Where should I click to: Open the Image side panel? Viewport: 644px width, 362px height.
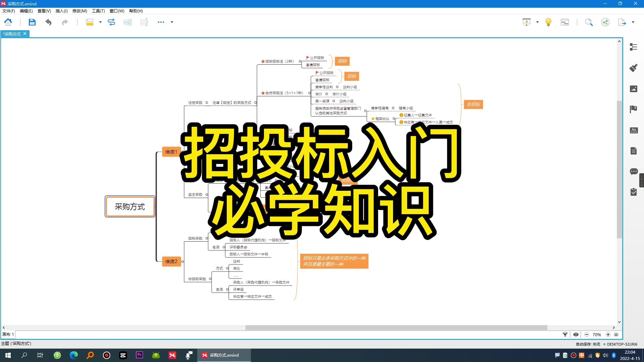coord(633,89)
